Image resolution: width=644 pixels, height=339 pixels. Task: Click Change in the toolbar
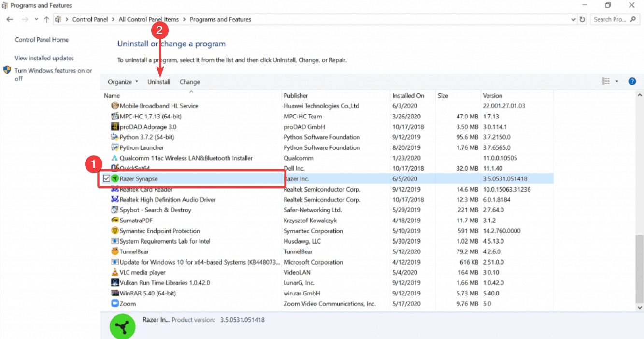[190, 82]
